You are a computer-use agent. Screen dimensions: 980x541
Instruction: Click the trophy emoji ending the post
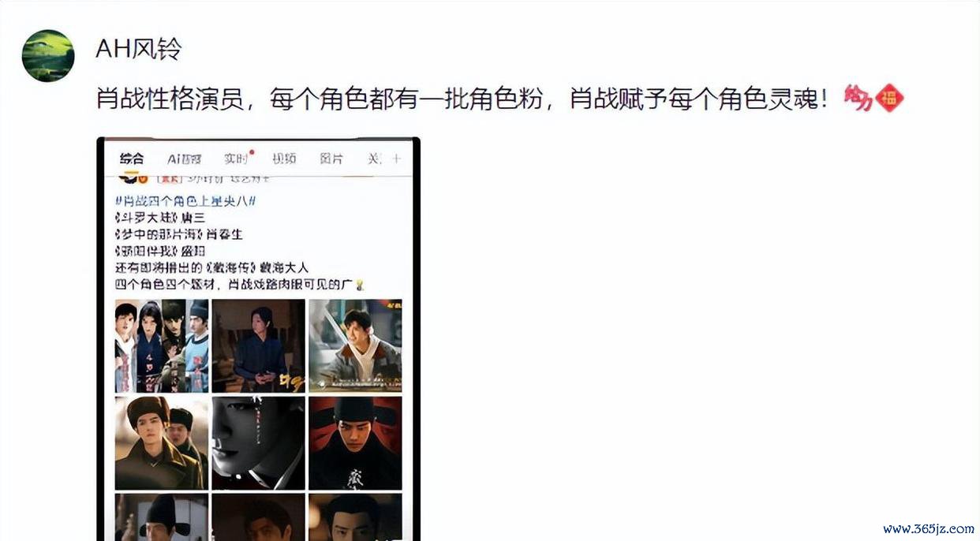click(x=360, y=285)
